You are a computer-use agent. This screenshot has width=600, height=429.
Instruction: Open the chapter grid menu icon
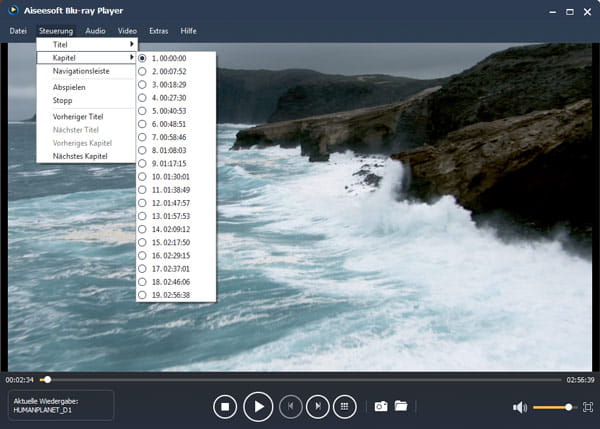click(x=345, y=406)
